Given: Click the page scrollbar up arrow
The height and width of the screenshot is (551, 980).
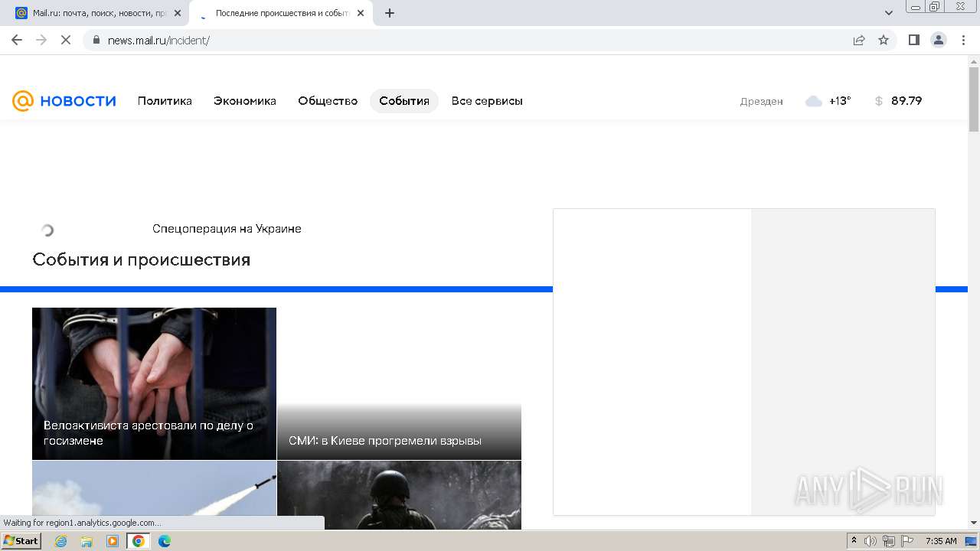Looking at the screenshot, I should [974, 60].
